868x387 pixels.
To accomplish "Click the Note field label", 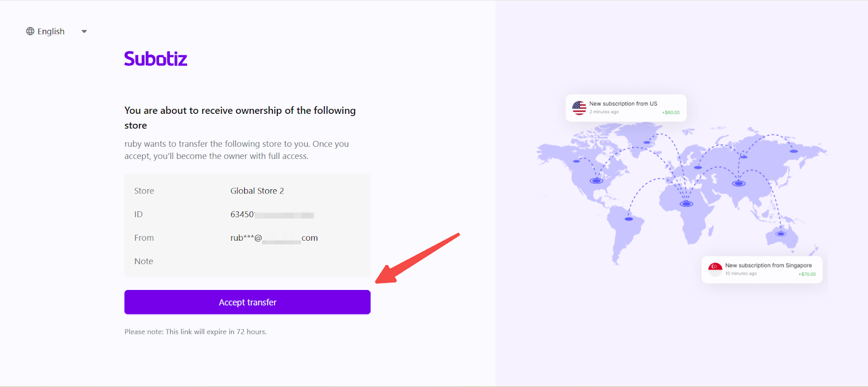I will coord(144,261).
